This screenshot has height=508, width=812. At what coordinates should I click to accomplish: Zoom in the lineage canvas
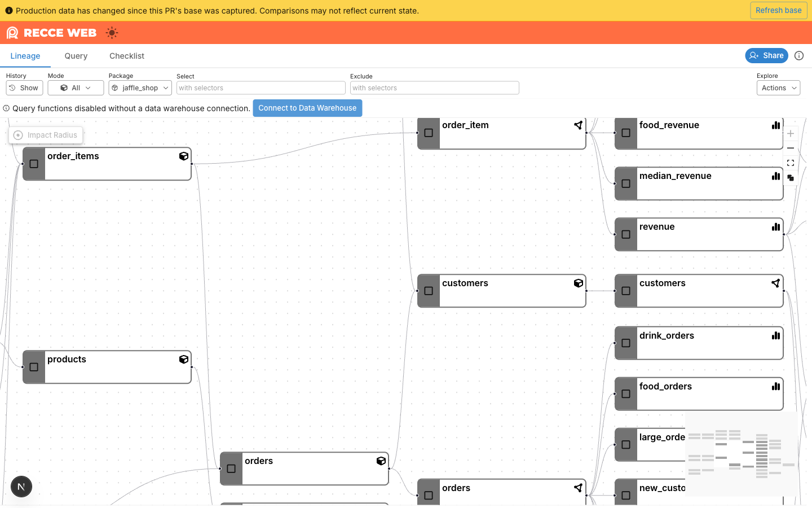(x=791, y=134)
